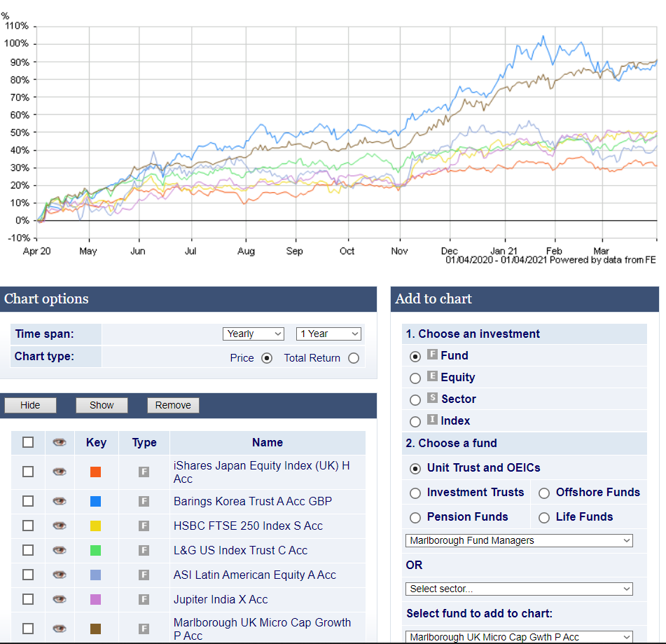Open the 1 Year duration dropdown
The width and height of the screenshot is (666, 644).
click(328, 334)
